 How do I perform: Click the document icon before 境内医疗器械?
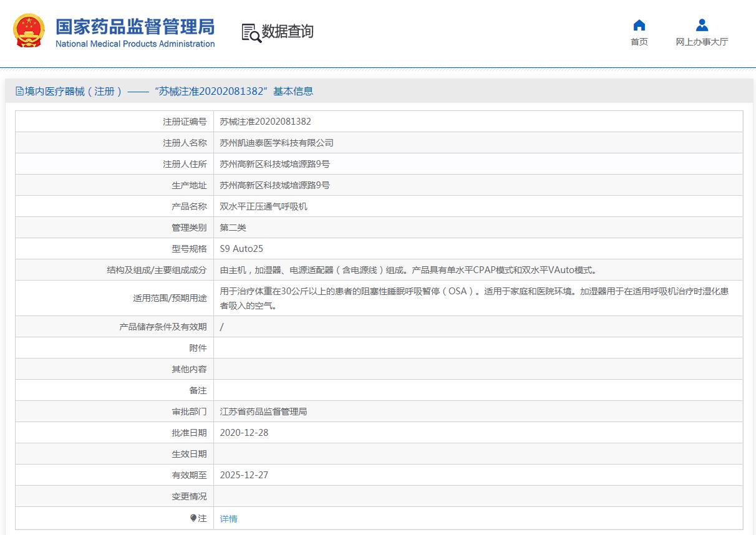click(x=19, y=91)
